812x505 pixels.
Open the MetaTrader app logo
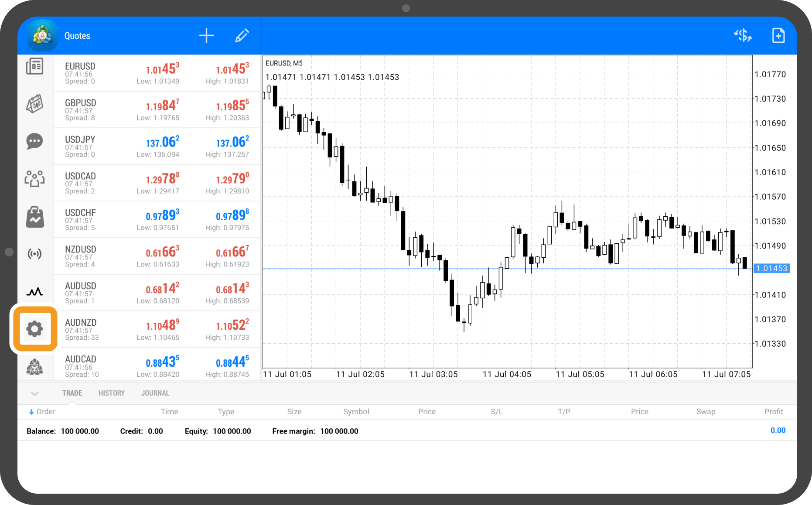click(42, 36)
